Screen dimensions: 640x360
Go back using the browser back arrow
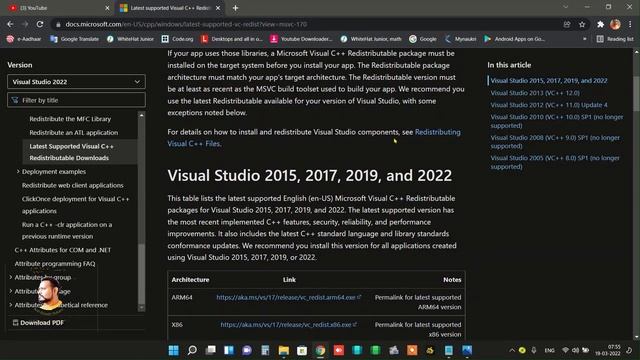coord(10,24)
